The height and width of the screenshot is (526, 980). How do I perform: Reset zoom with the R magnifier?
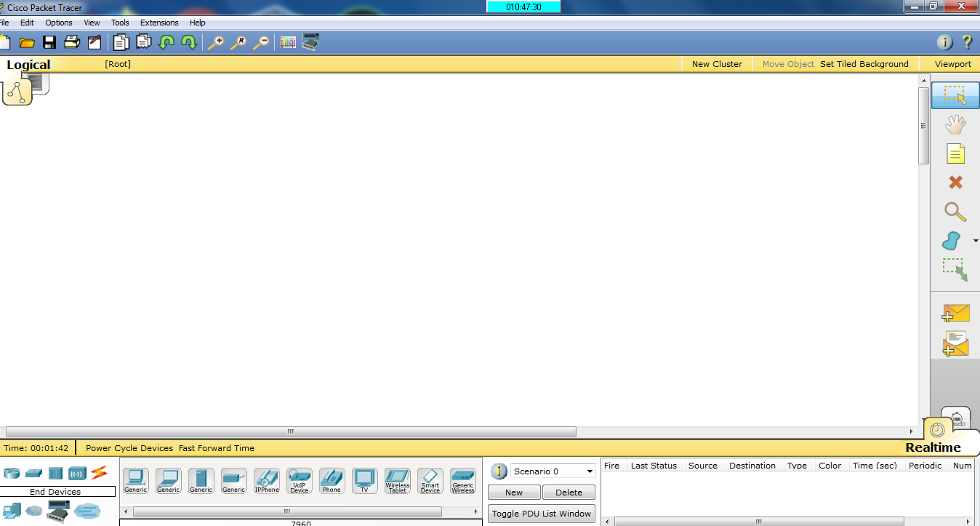(x=238, y=42)
